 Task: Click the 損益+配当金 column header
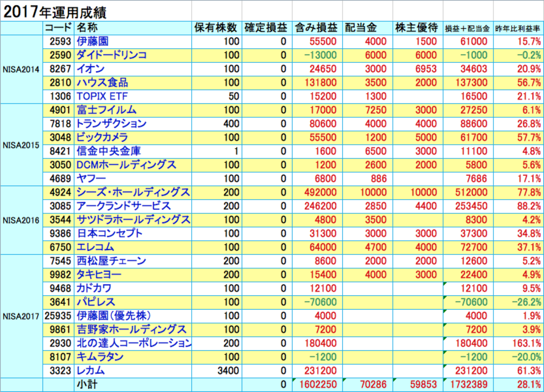pyautogui.click(x=467, y=29)
